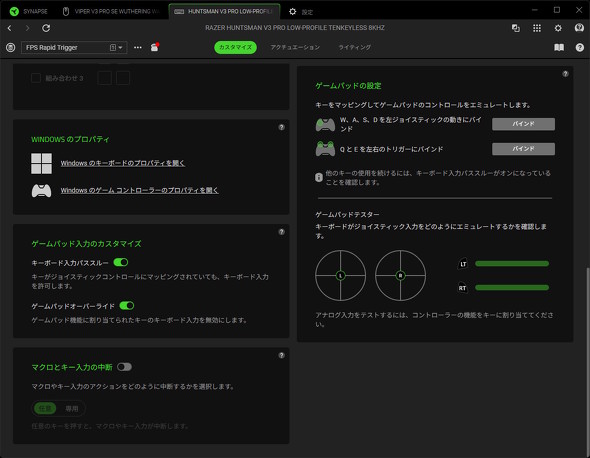Screen dimensions: 590x458
Task: Open help for マクロとキー入力の中断 panel
Action: click(x=281, y=355)
